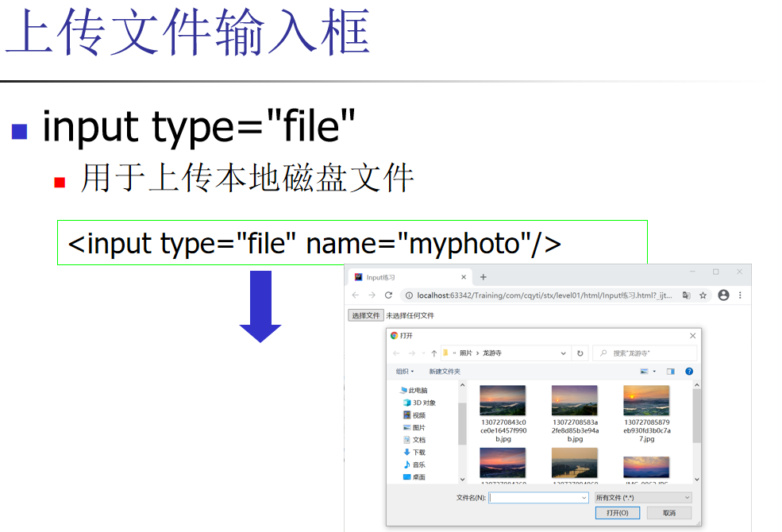782x532 pixels.
Task: Click file list scroll down arrow
Action: tap(697, 479)
